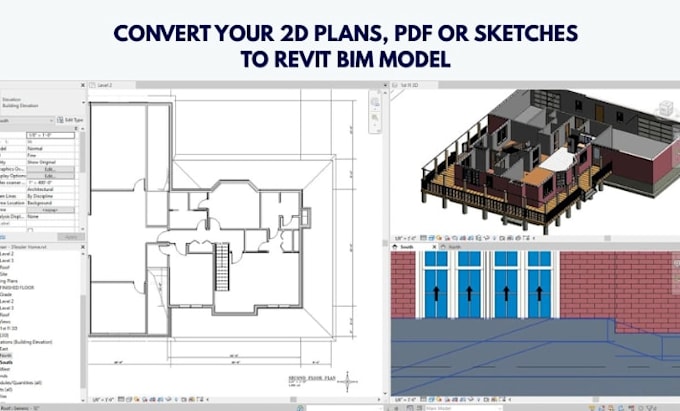The image size is (680, 411).
Task: Open Visual Style icon in Level 2 view bar
Action: 129,399
